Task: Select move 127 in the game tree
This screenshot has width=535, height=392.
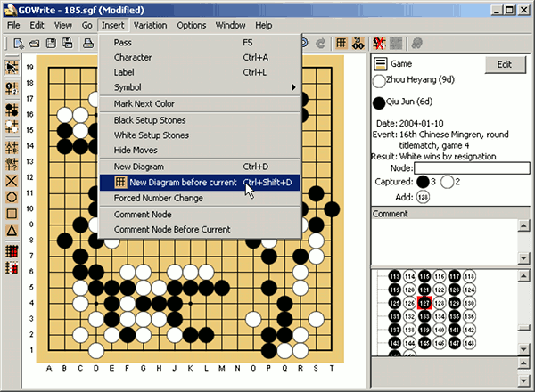Action: click(425, 304)
